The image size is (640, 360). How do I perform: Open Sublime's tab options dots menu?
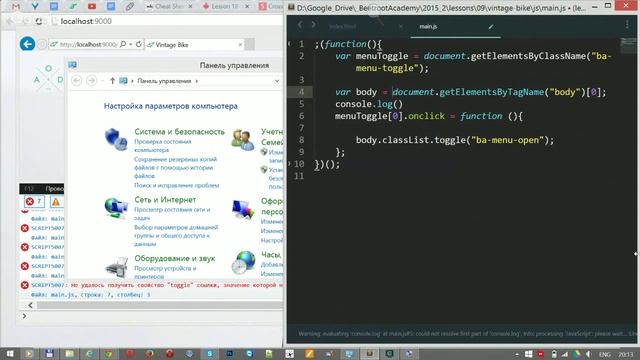click(627, 25)
